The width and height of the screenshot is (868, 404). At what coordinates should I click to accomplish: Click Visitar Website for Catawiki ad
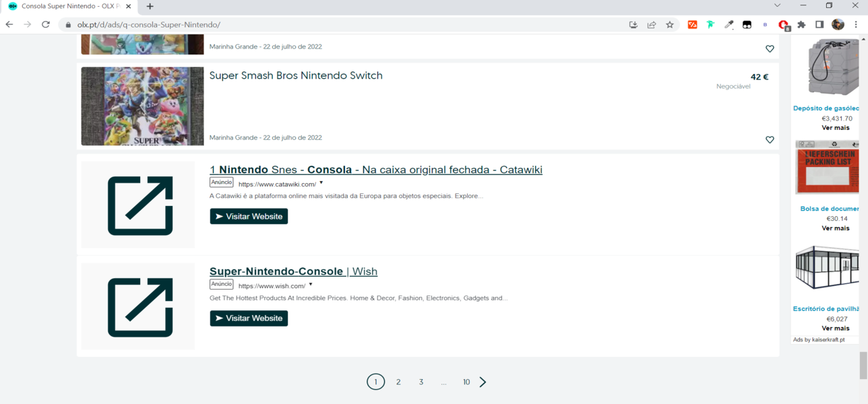tap(249, 216)
